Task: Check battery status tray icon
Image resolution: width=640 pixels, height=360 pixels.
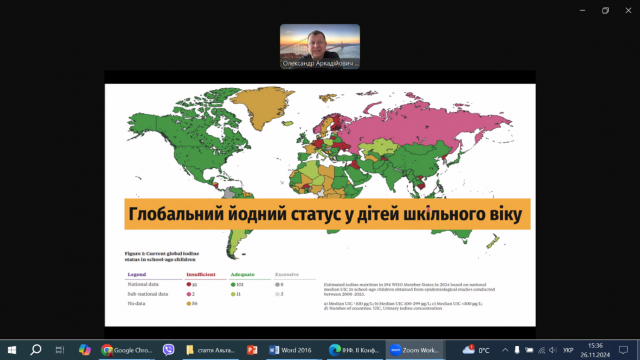Action: (529, 350)
